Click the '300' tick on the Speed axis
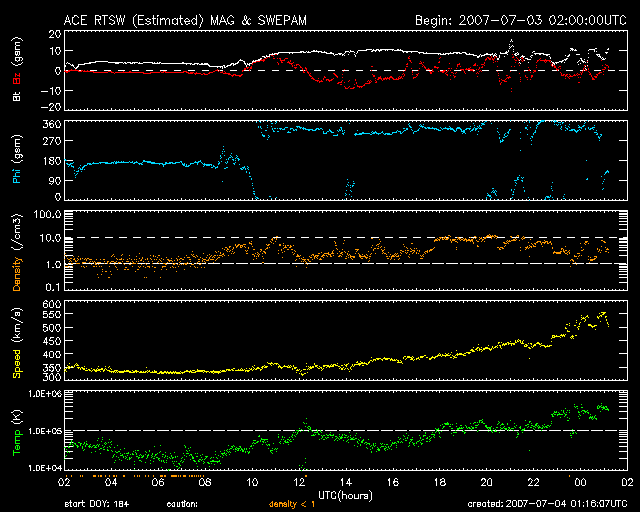Image resolution: width=640 pixels, height=512 pixels. 52,377
